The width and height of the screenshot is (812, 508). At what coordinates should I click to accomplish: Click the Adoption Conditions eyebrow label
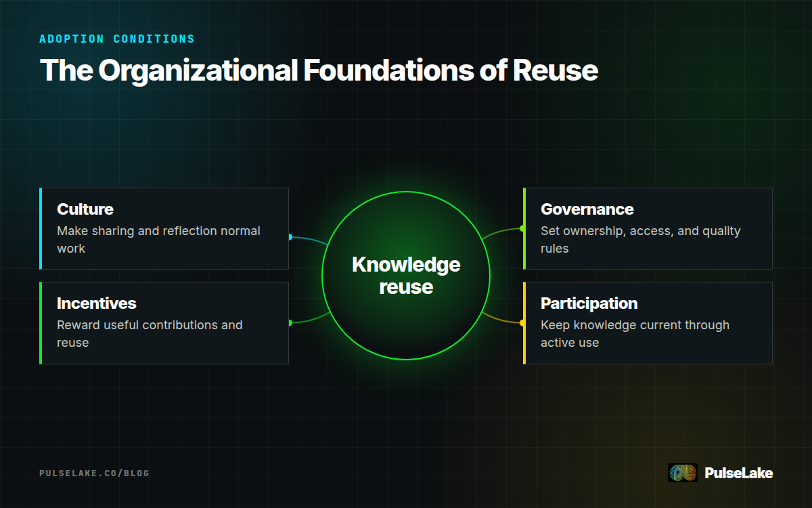click(x=117, y=39)
